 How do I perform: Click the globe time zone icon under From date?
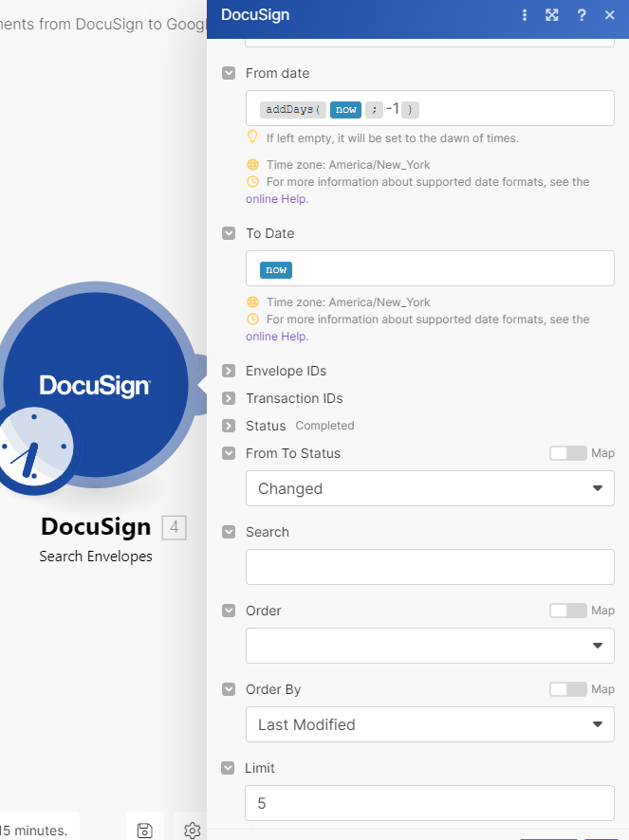point(252,165)
